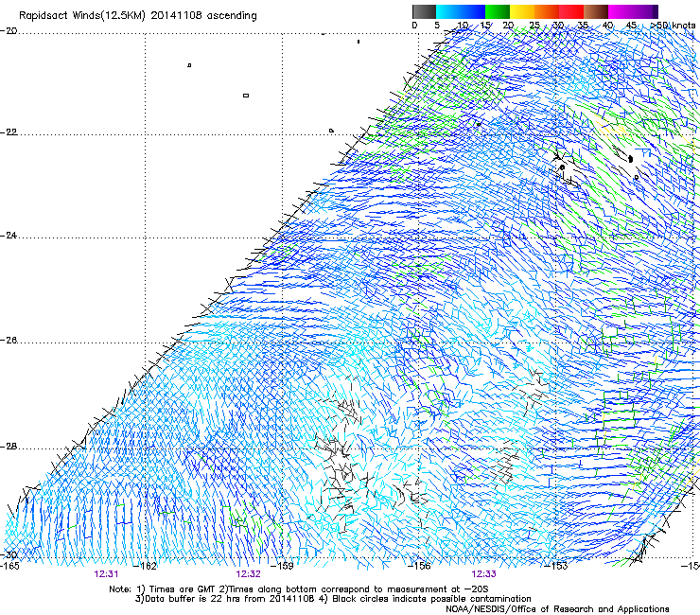Click the -24 latitude axis label
Image resolution: width=700 pixels, height=615 pixels.
(9, 236)
